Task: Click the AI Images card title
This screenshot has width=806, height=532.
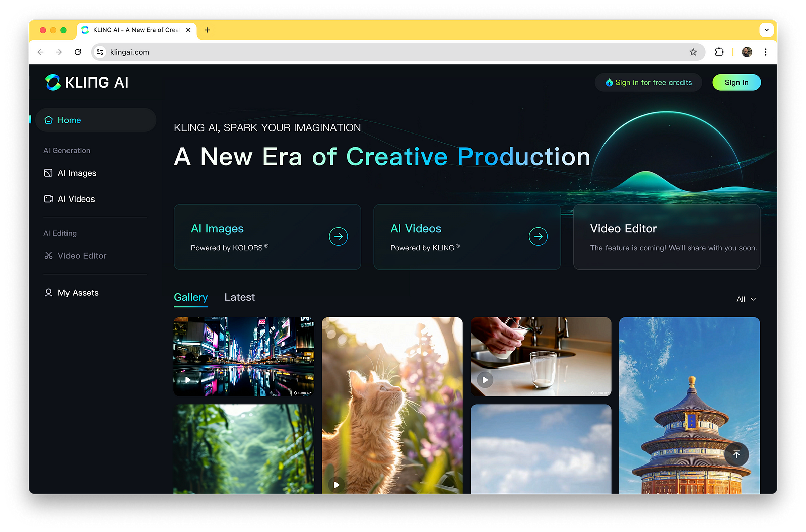Action: pyautogui.click(x=217, y=229)
